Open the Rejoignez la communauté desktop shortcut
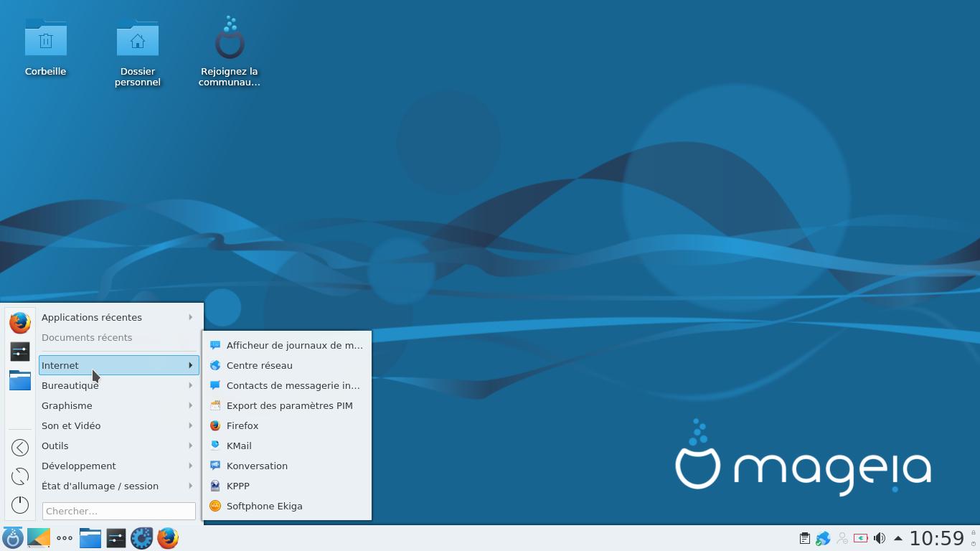The height and width of the screenshot is (551, 980). click(x=230, y=38)
